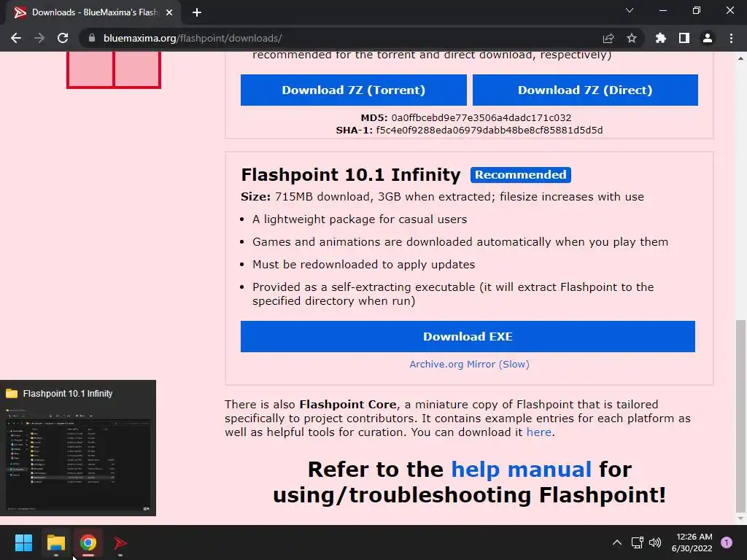747x560 pixels.
Task: Open the clock and calendar flyout
Action: pyautogui.click(x=692, y=542)
